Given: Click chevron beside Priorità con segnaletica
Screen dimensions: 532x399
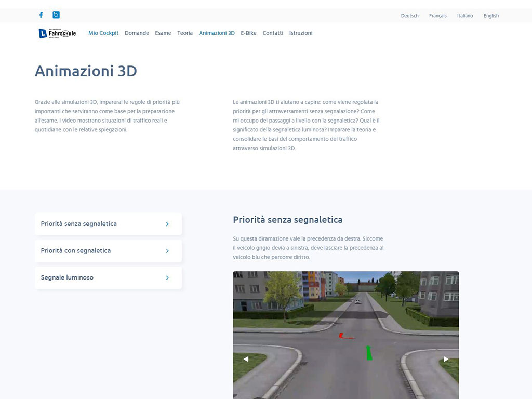Looking at the screenshot, I should click(167, 251).
